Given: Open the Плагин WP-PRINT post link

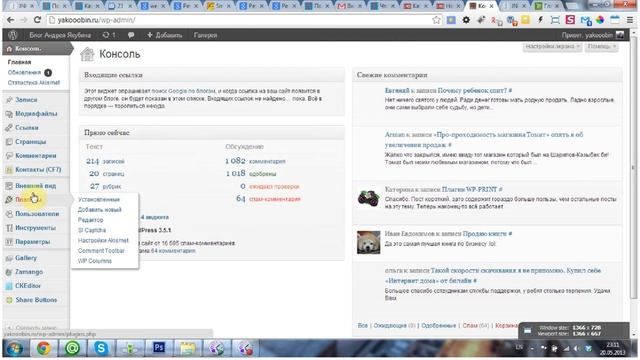Looking at the screenshot, I should pos(469,189).
